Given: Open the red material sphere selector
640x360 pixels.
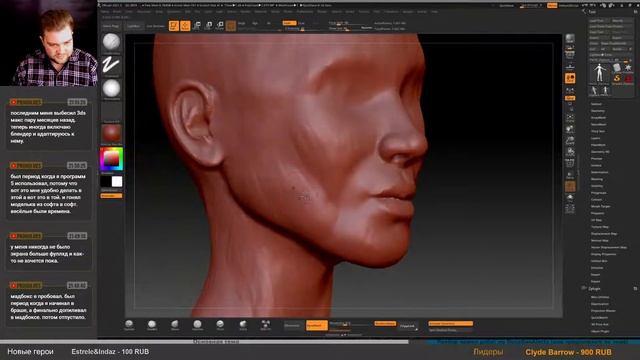Looking at the screenshot, I should click(x=111, y=133).
